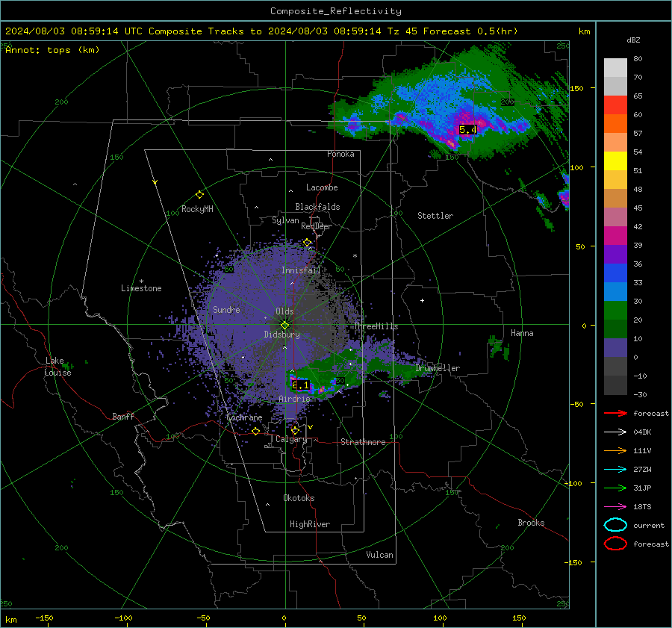Click the Okotoks label

coord(299,498)
